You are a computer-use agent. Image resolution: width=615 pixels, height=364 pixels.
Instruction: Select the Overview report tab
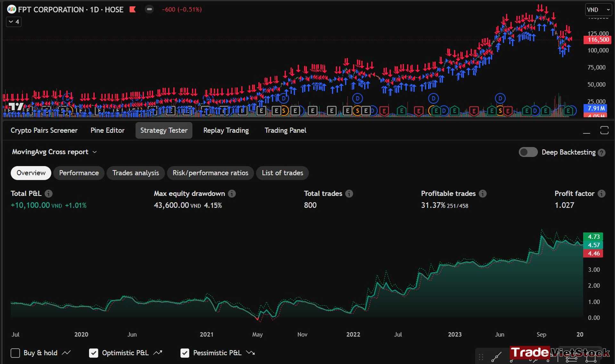[x=31, y=173]
